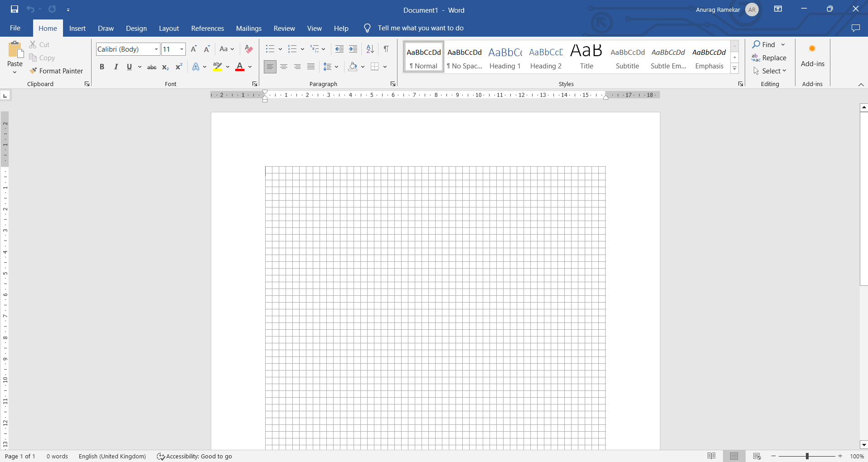This screenshot has width=868, height=462.
Task: Increase paragraph indent
Action: click(353, 49)
